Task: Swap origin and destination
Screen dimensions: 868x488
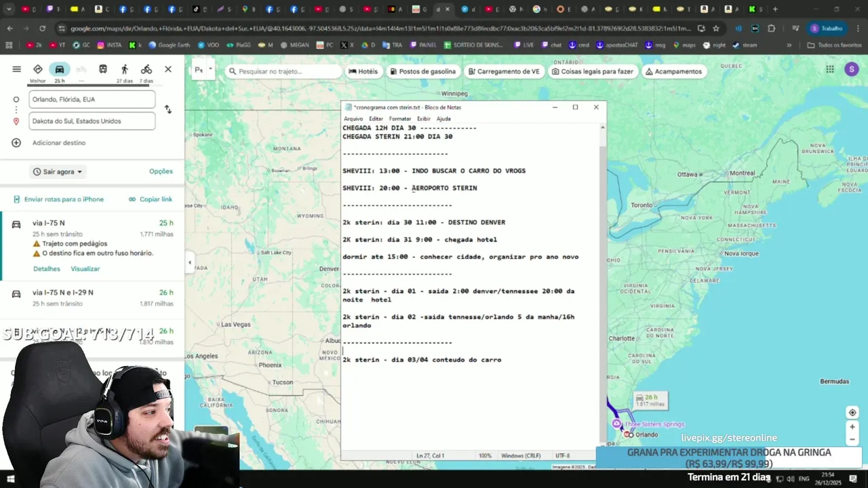Action: pyautogui.click(x=168, y=109)
